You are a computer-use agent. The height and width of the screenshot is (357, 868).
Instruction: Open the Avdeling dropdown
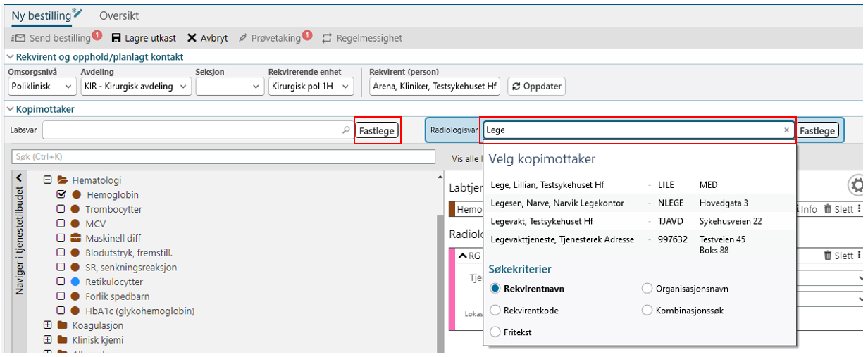(135, 87)
